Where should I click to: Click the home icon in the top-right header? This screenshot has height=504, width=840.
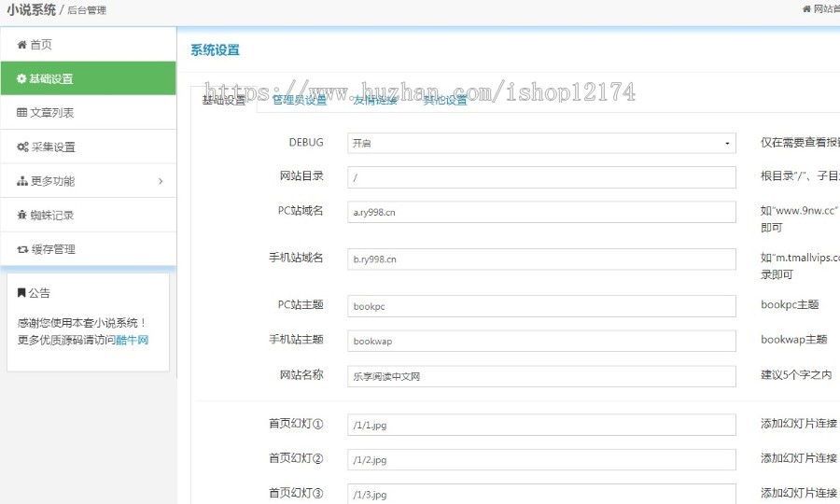tap(806, 8)
